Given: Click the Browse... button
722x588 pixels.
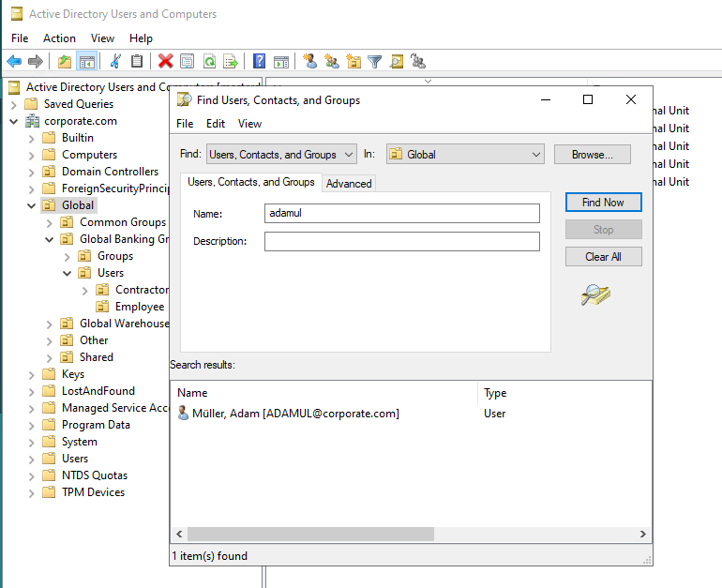Looking at the screenshot, I should coord(593,154).
